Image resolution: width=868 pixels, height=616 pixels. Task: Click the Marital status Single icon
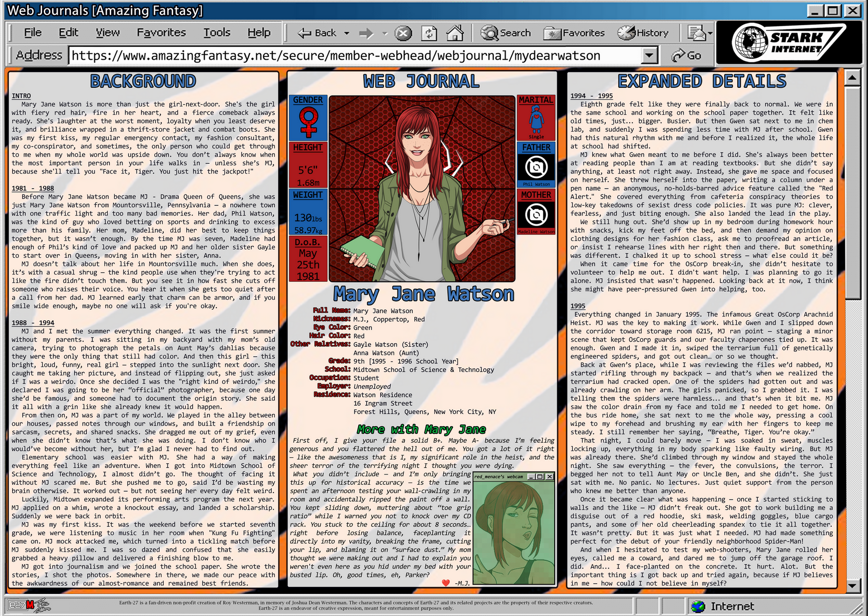pyautogui.click(x=536, y=119)
